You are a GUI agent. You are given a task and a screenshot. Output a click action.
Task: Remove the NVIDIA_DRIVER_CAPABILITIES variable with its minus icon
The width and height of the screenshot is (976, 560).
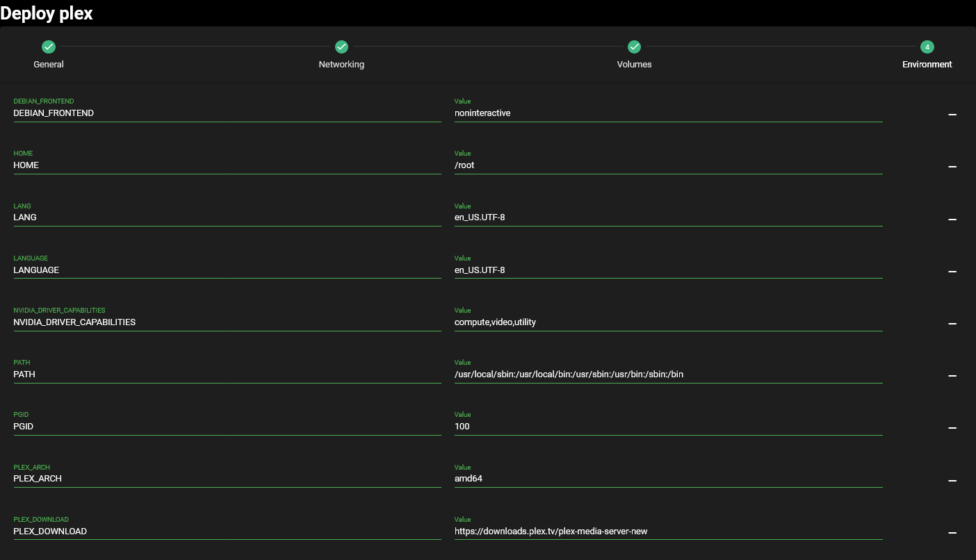[x=952, y=324]
